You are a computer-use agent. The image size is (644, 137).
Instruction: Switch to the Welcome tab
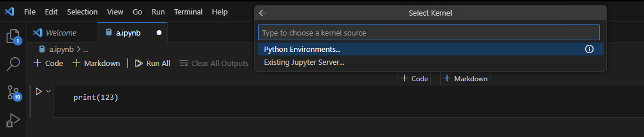coord(61,33)
